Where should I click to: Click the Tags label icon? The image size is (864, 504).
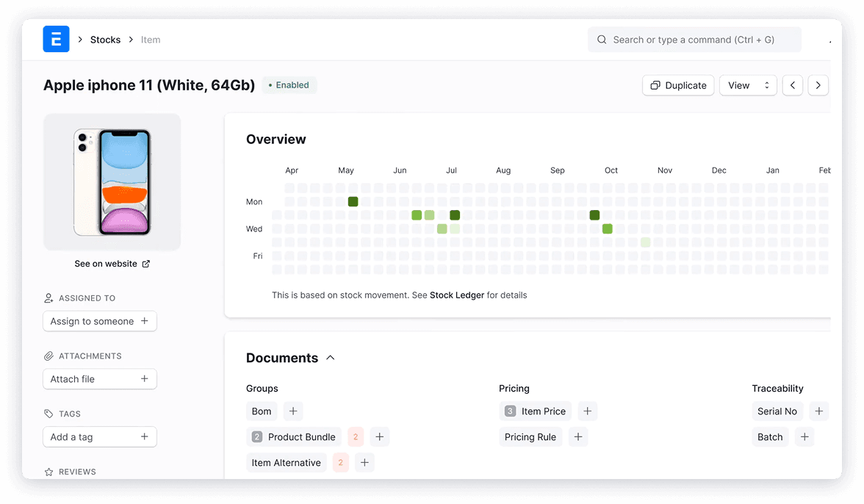(x=48, y=414)
